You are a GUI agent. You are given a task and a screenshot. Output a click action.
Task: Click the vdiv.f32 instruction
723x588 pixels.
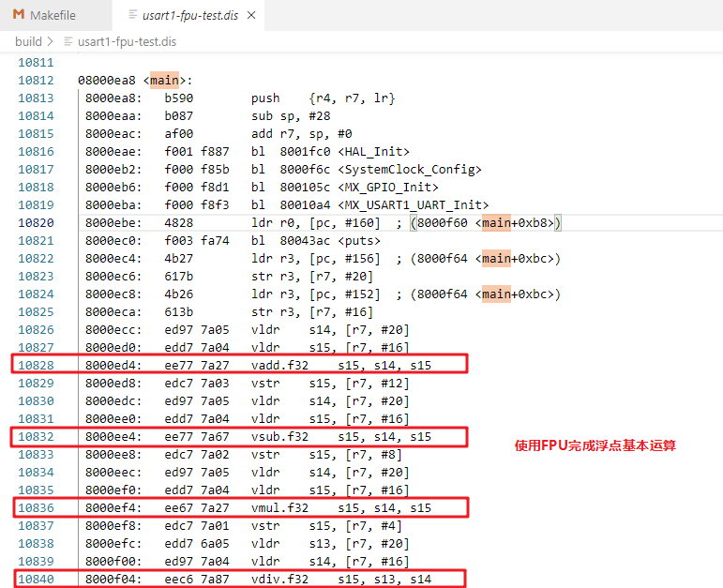click(x=341, y=579)
